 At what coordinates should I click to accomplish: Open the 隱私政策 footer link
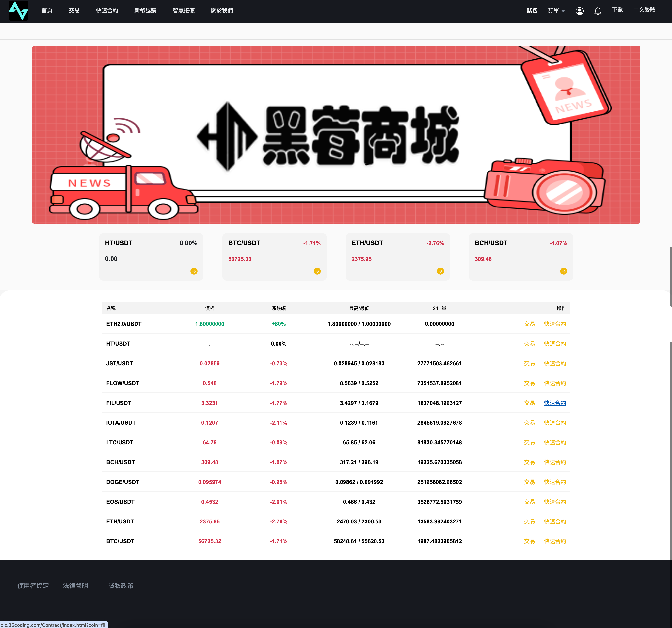121,585
